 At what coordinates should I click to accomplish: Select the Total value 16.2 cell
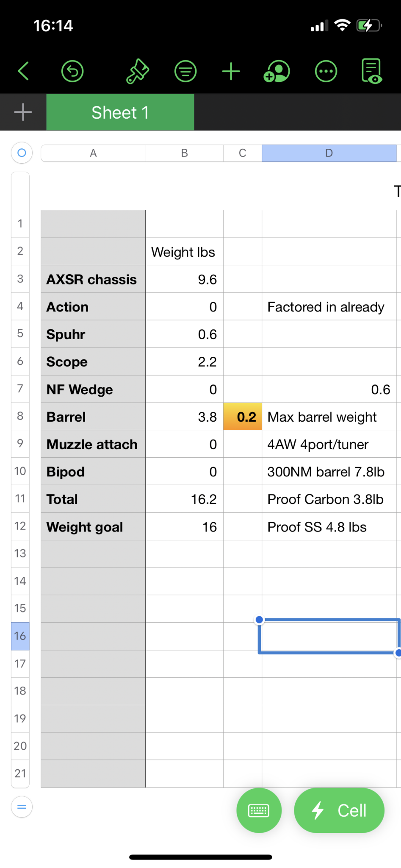point(185,499)
